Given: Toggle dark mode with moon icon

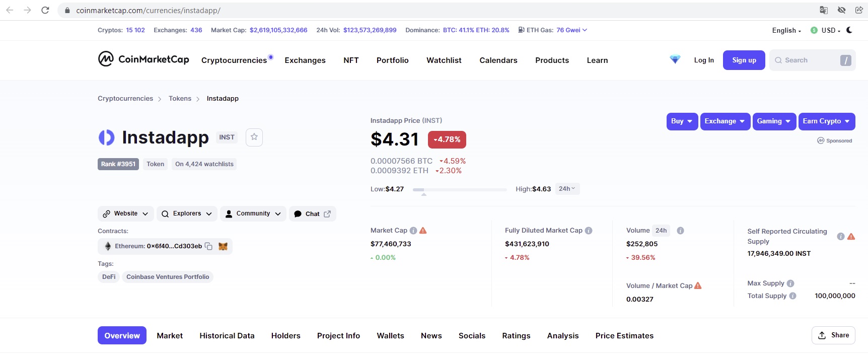Looking at the screenshot, I should coord(849,30).
